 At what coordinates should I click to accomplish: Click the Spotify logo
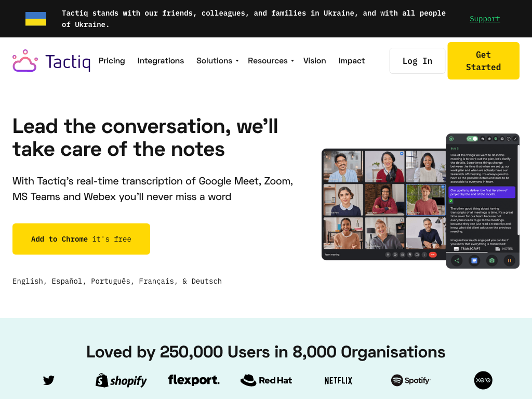(x=410, y=380)
